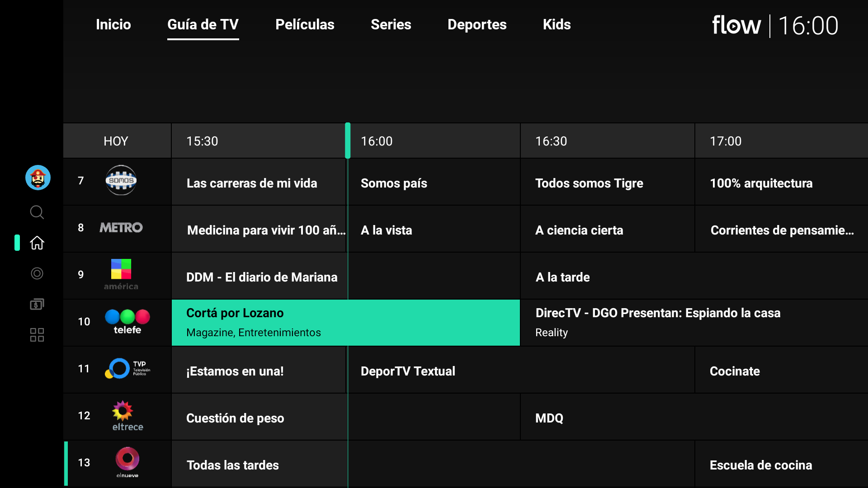Open the Series tab
Viewport: 868px width, 488px height.
(x=391, y=24)
